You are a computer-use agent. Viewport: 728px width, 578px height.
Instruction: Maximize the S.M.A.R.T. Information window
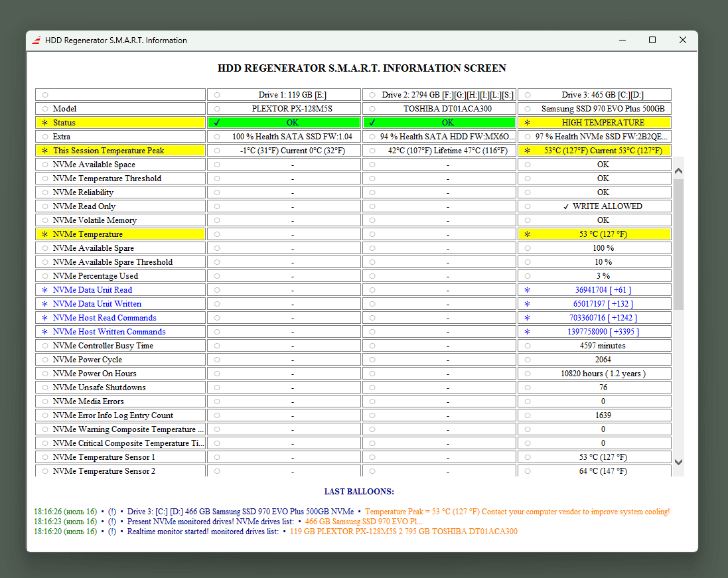click(x=652, y=40)
